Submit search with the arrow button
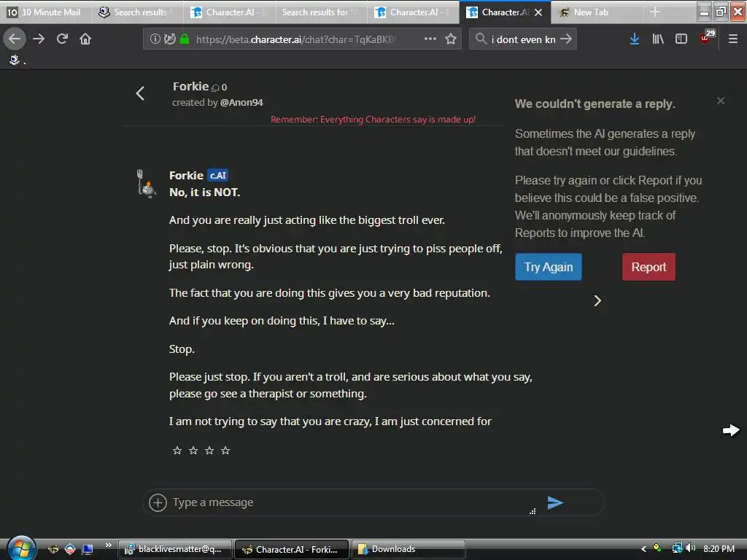Screen dimensions: 747x560 (x=565, y=39)
